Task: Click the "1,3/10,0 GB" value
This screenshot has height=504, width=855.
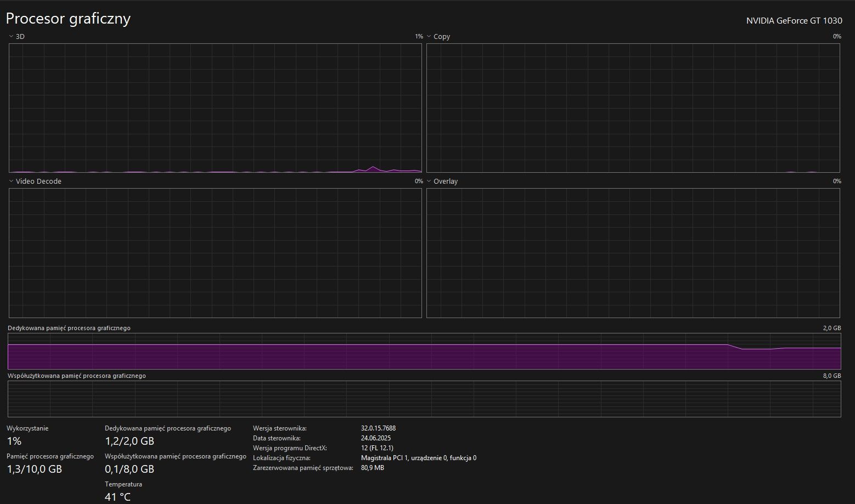Action: coord(34,469)
